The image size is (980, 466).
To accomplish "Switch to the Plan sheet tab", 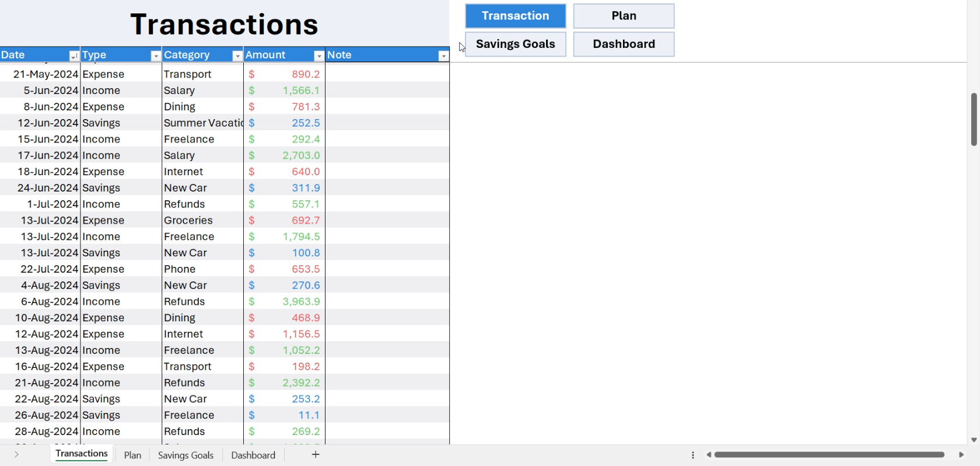I will tap(132, 455).
